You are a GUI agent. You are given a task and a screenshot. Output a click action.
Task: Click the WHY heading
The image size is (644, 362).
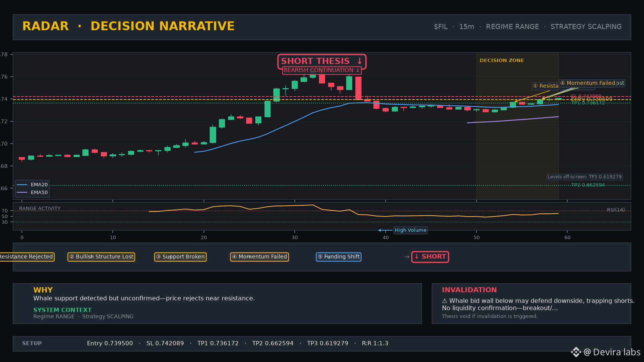pos(43,290)
